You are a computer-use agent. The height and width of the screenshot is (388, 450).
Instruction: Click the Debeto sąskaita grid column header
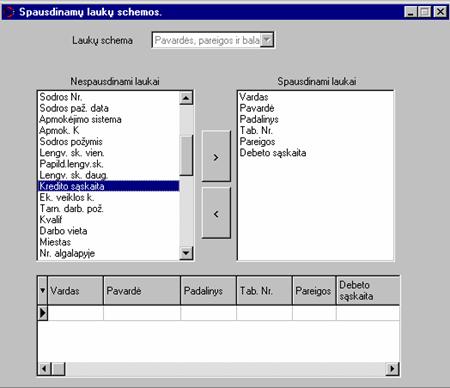pos(368,291)
